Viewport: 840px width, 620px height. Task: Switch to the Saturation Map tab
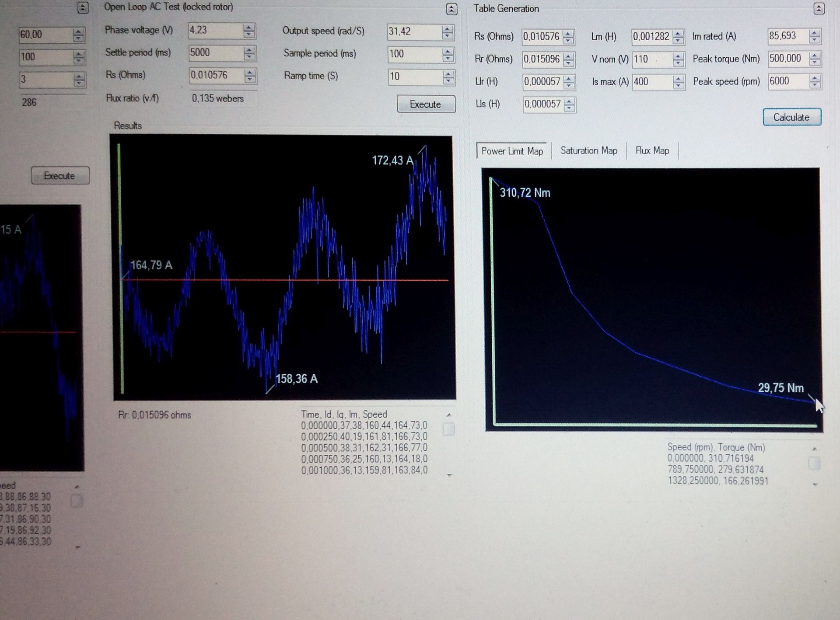pos(588,151)
